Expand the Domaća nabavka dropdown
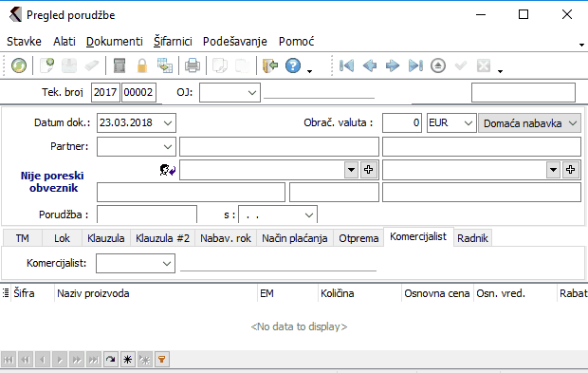The height and width of the screenshot is (373, 588). 572,123
